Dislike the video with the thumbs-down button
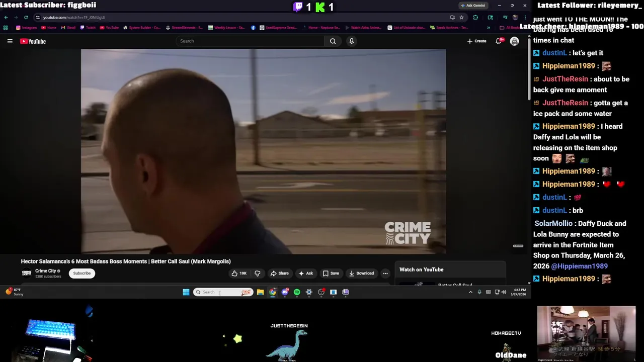Viewport: 644px width, 362px height. (258, 274)
